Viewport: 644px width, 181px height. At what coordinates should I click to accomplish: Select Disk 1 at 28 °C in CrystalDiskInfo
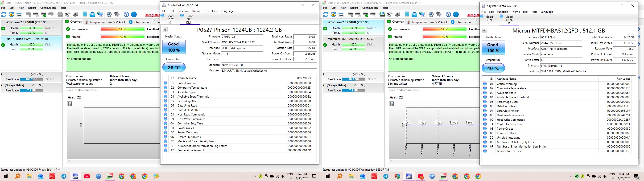(190, 19)
